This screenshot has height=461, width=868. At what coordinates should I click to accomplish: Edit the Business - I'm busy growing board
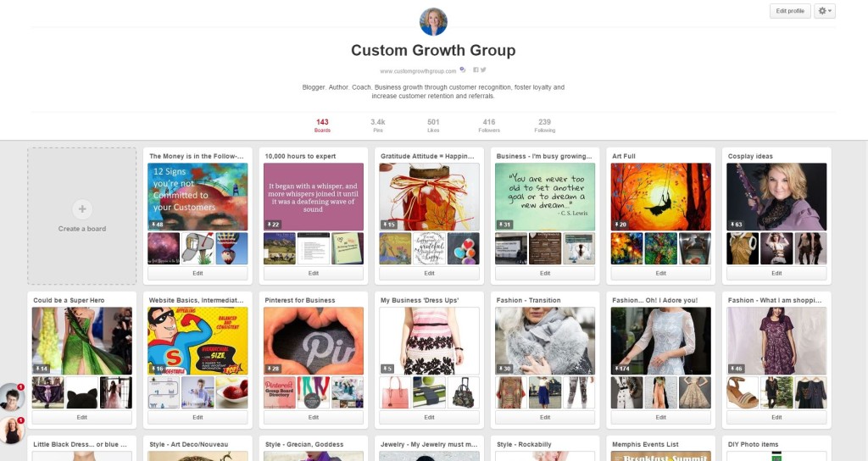(545, 274)
